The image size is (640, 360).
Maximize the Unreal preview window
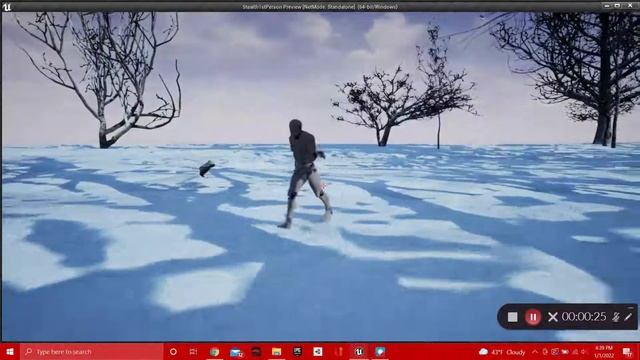pyautogui.click(x=617, y=6)
